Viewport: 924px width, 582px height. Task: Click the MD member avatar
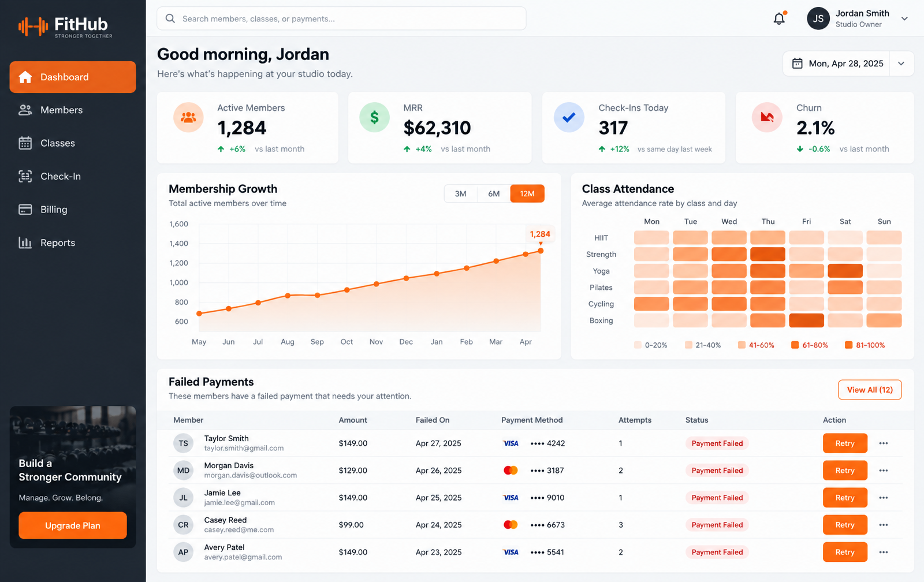pos(183,471)
